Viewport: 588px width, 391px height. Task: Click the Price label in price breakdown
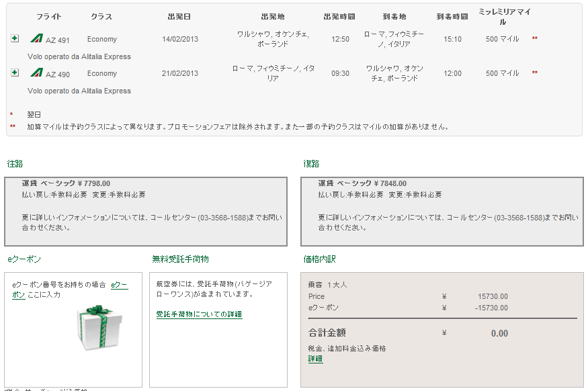point(316,296)
